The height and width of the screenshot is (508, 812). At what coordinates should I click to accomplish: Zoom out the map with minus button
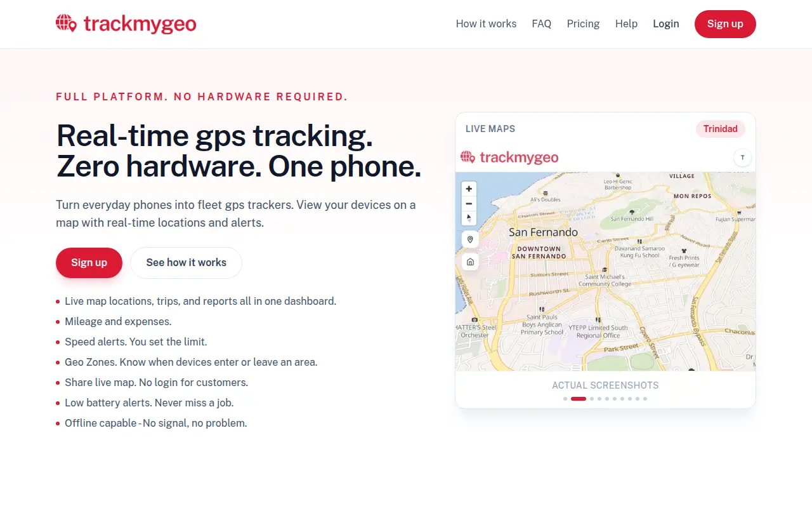click(469, 203)
